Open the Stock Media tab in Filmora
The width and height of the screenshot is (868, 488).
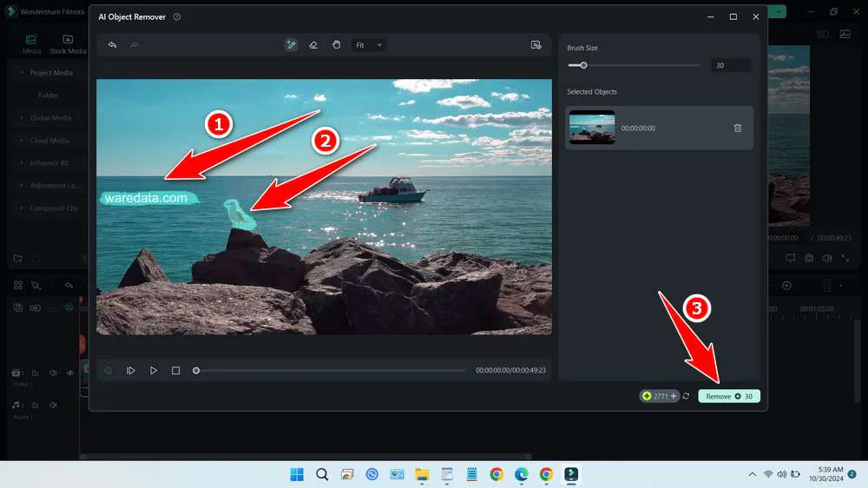[x=68, y=43]
